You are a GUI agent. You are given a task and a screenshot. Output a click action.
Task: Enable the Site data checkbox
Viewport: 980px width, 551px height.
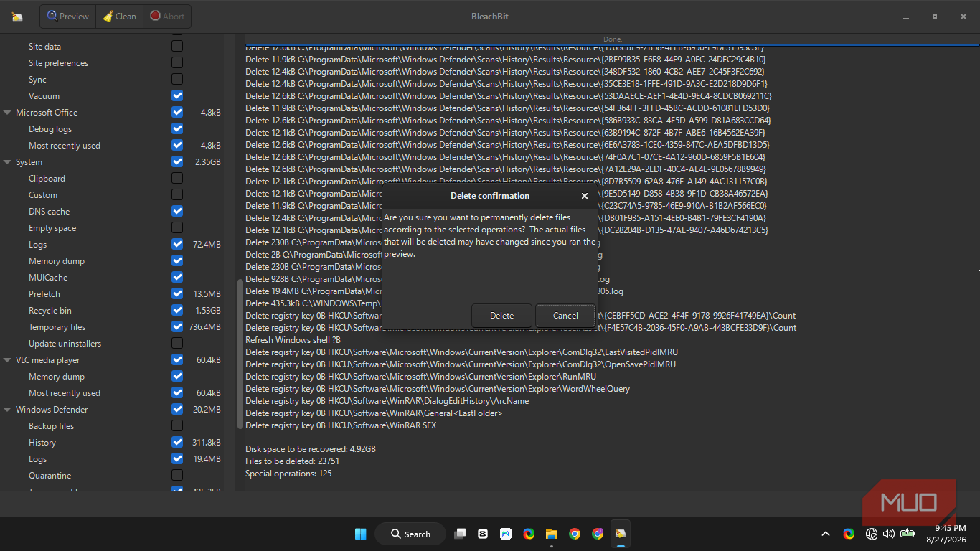pos(177,47)
